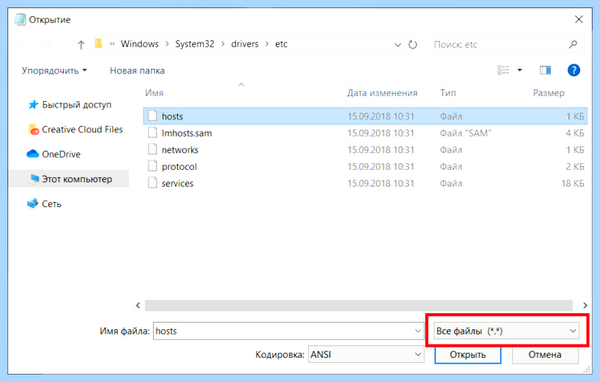Viewport: 600px width, 382px height.
Task: Go up one folder level arrow
Action: tap(81, 45)
